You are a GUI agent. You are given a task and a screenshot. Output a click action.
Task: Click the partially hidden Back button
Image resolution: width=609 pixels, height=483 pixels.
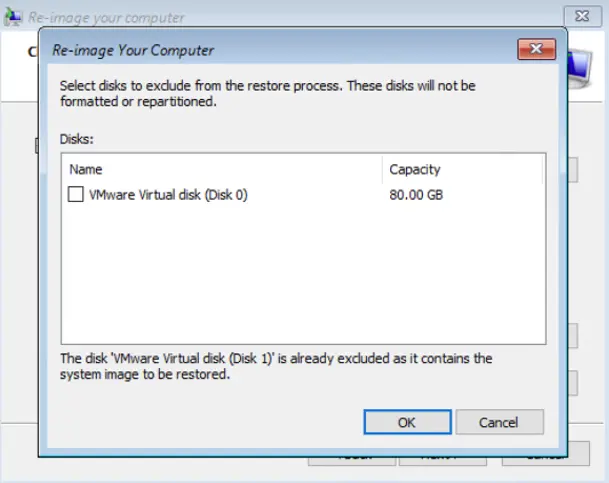coord(352,460)
